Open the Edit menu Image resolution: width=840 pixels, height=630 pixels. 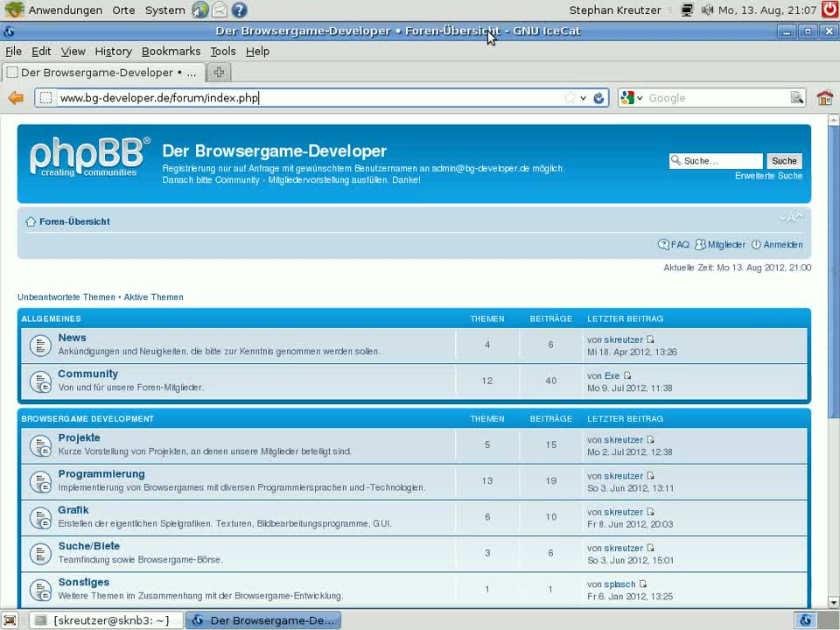[x=41, y=52]
